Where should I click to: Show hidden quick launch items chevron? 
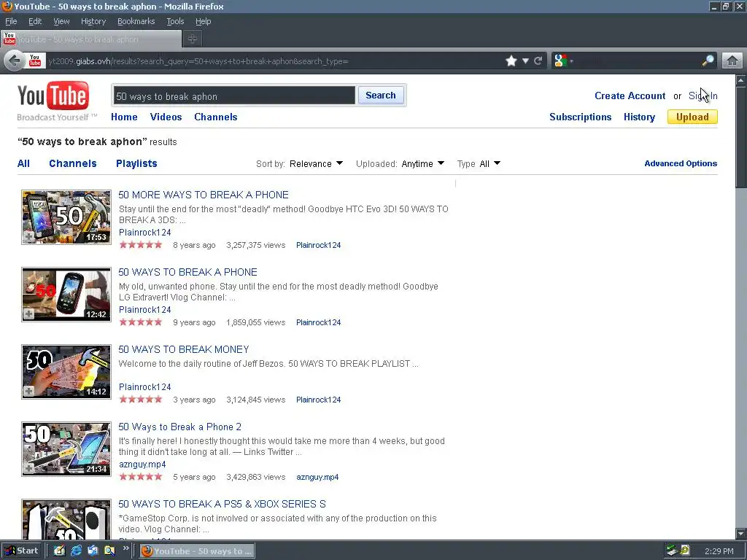click(x=125, y=548)
